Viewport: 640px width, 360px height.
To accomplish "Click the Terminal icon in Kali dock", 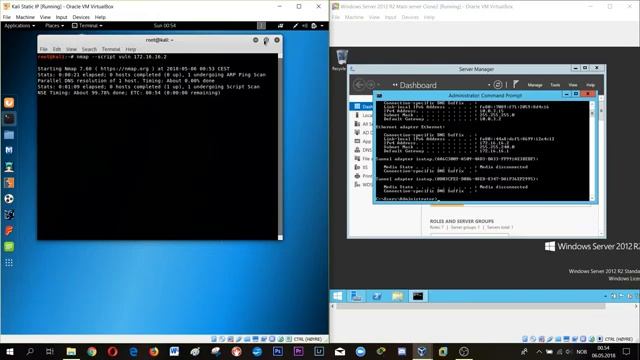I will click(9, 118).
